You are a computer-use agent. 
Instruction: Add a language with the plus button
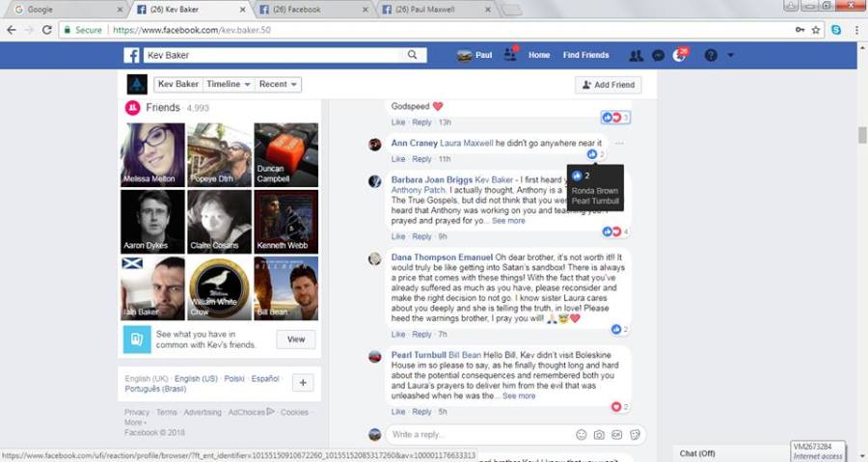(x=302, y=383)
